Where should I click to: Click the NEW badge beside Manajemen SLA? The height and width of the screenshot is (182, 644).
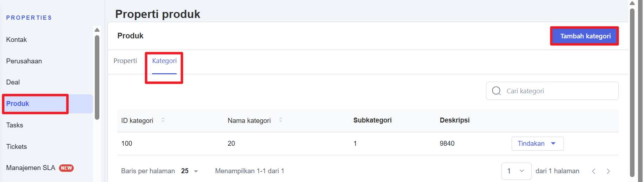[66, 168]
